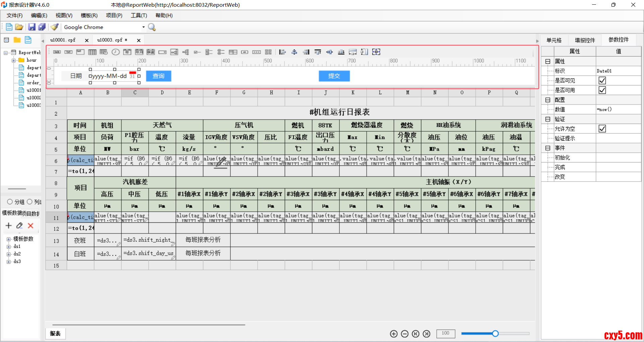Click the align left toolbar icon
Screen dimensions: 644x342
282,52
